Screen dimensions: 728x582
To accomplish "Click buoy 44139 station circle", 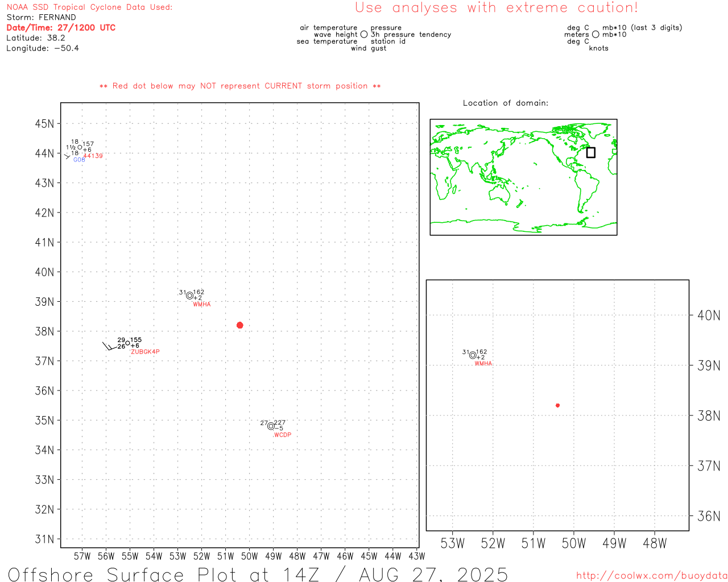I will (x=80, y=147).
